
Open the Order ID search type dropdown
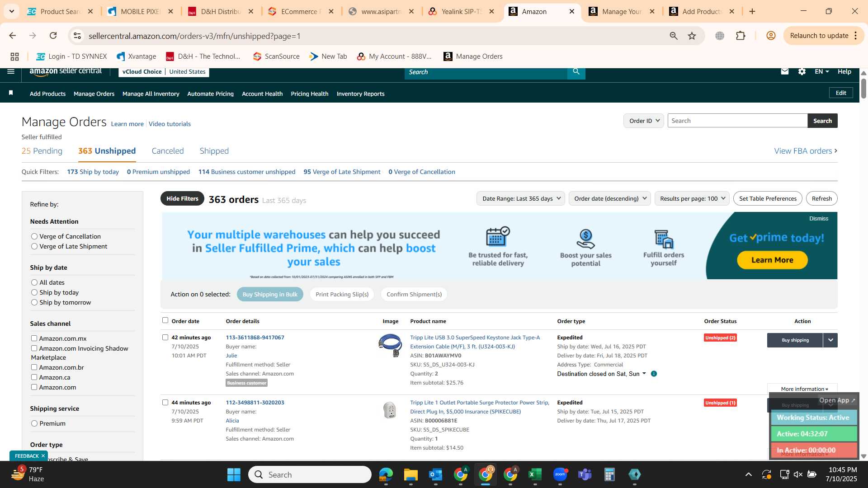[x=644, y=121]
